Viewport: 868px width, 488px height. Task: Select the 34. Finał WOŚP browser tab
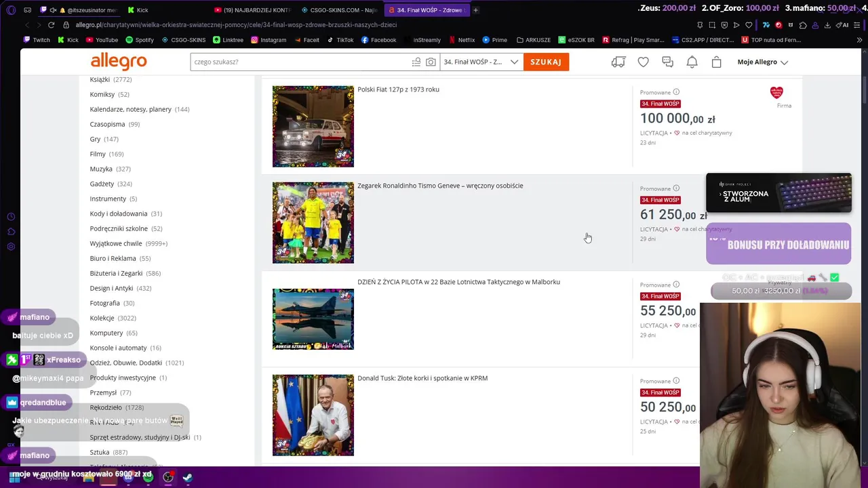point(426,10)
